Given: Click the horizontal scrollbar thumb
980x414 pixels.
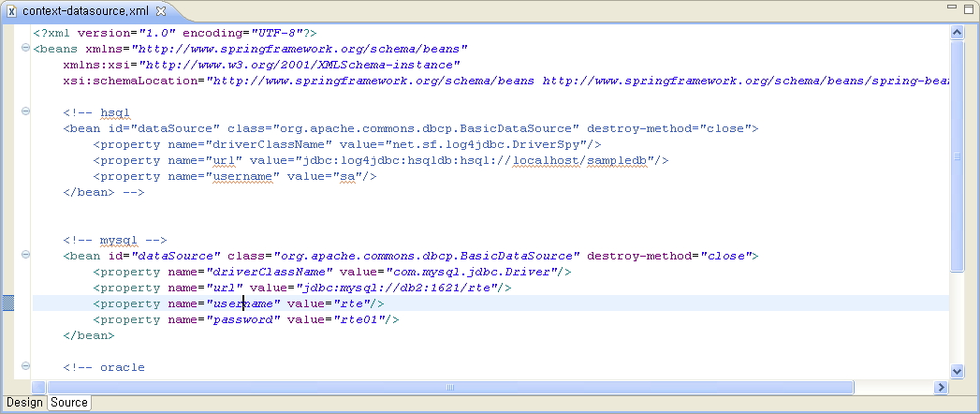Looking at the screenshot, I should 449,387.
